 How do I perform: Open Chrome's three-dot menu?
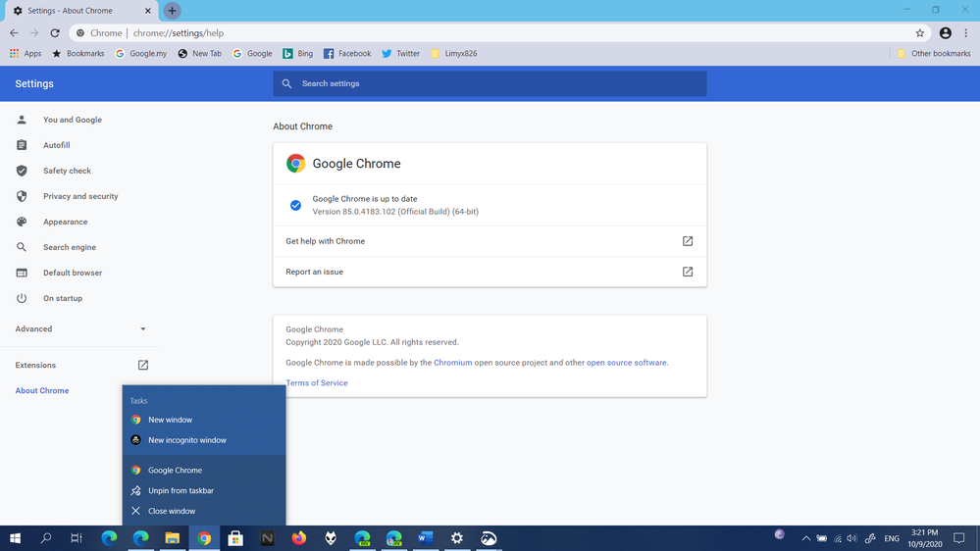(x=965, y=33)
